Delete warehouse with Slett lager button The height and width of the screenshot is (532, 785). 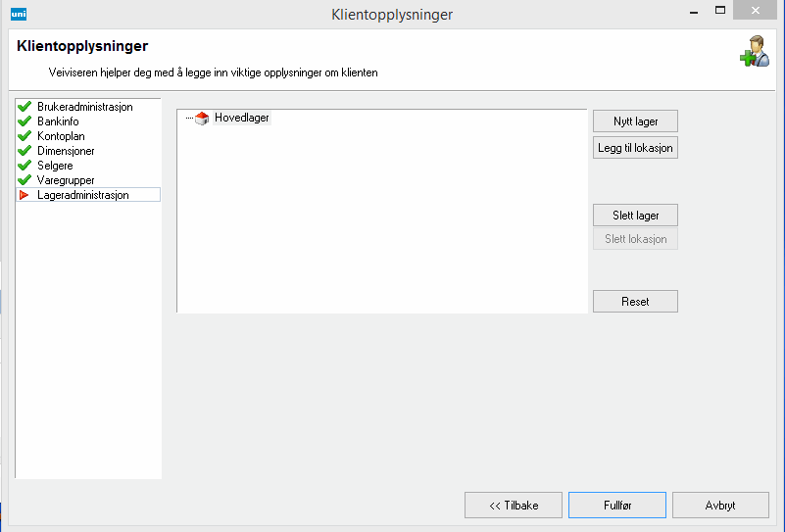[x=635, y=215]
